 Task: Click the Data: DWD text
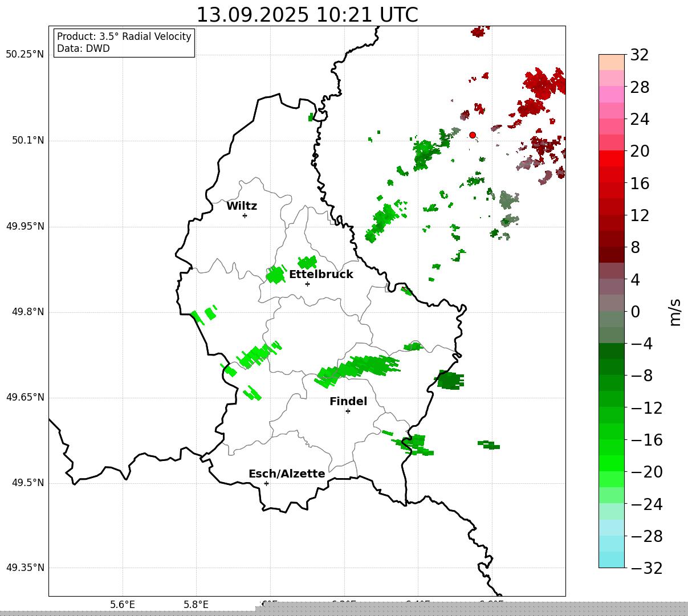pos(83,48)
